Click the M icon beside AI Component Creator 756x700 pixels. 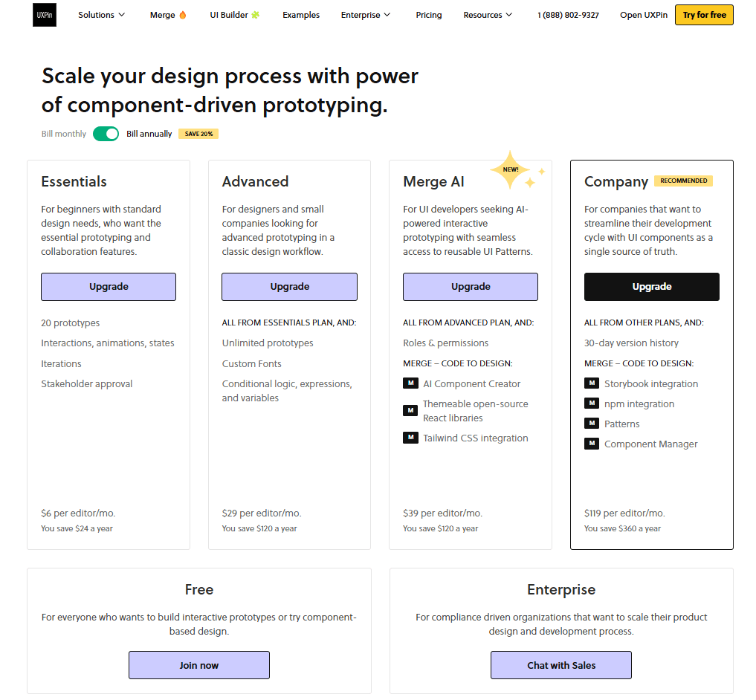411,383
